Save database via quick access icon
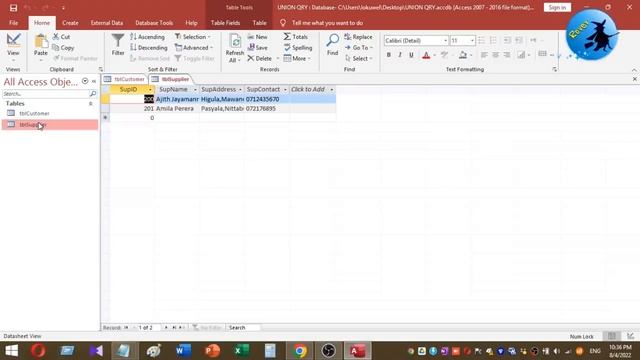This screenshot has height=360, width=640. [x=13, y=8]
